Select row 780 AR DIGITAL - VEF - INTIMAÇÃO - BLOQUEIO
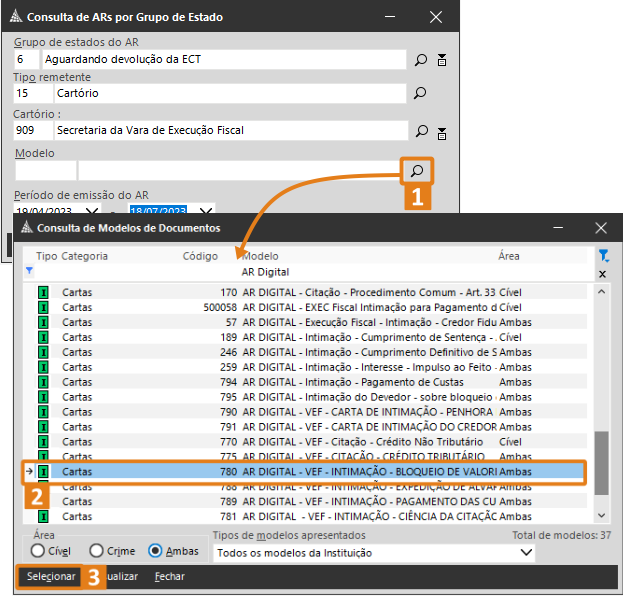The image size is (623, 596). [x=300, y=470]
